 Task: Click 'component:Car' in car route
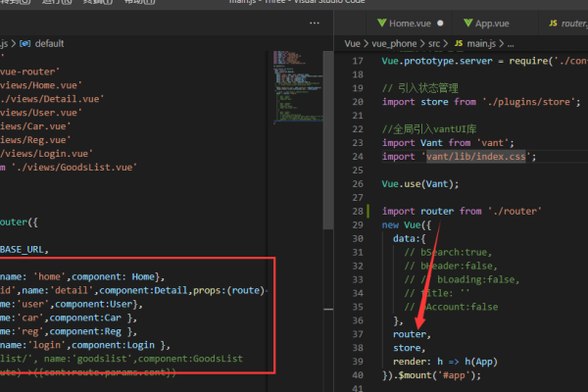[x=85, y=318]
